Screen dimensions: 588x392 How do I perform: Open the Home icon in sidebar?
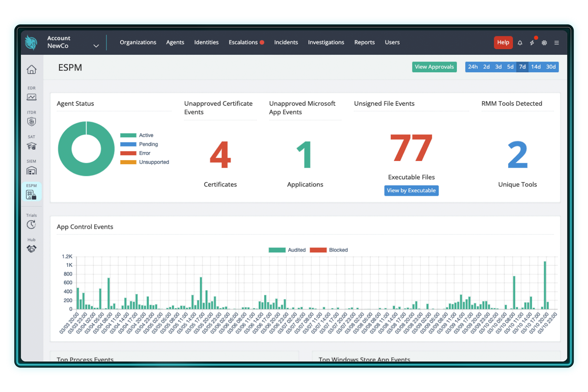[x=31, y=70]
